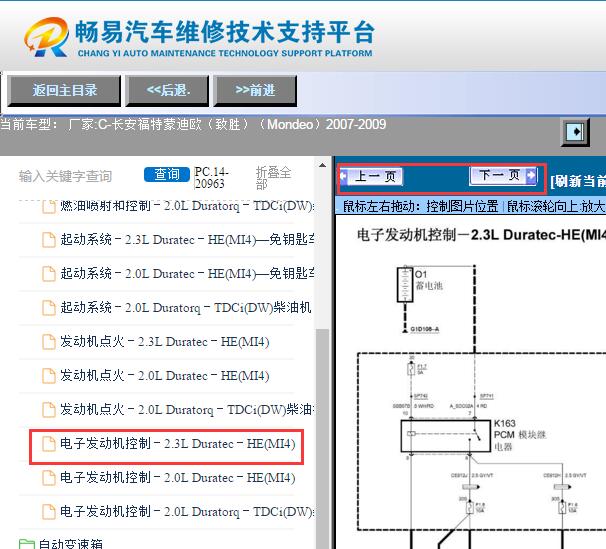Viewport: 606px width, 549px height.
Task: Click the 返回主目录 button
Action: pos(64,90)
